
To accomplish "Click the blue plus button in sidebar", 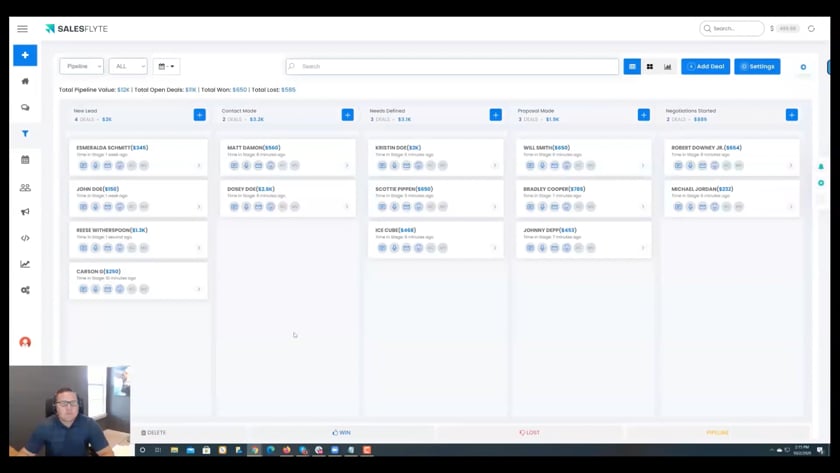I will (x=25, y=55).
